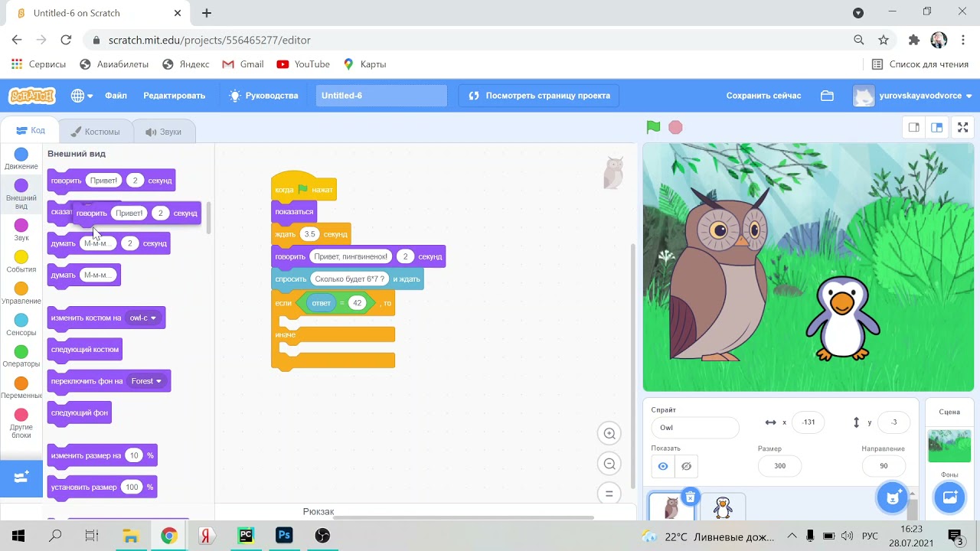
Task: Select the Операторы blocks category
Action: tap(21, 357)
